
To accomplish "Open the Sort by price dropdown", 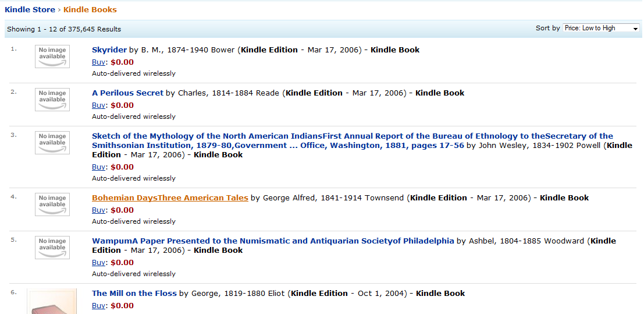I will point(601,28).
